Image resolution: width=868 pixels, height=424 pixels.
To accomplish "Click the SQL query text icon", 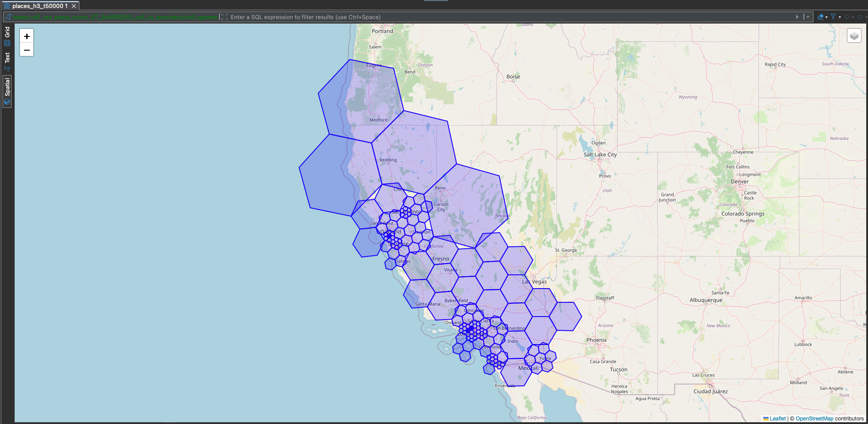I will coord(8,17).
